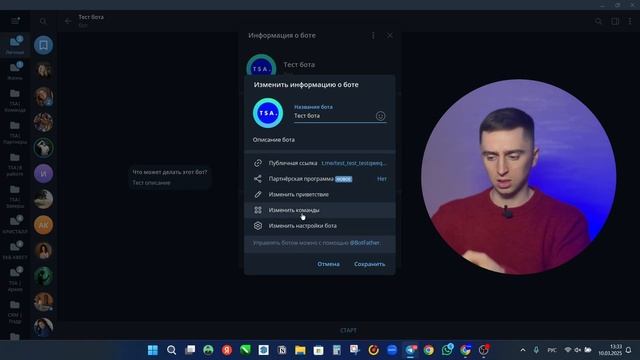
Task: Open WhatsApp from taskbar
Action: point(447,350)
